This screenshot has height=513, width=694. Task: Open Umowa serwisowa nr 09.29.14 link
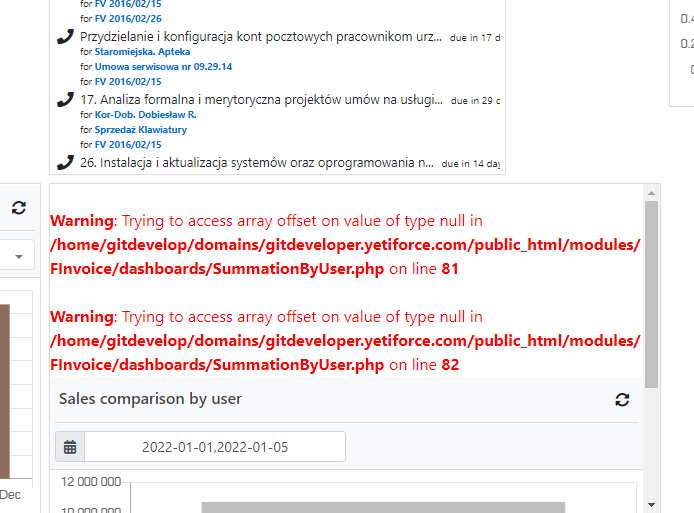coord(163,67)
